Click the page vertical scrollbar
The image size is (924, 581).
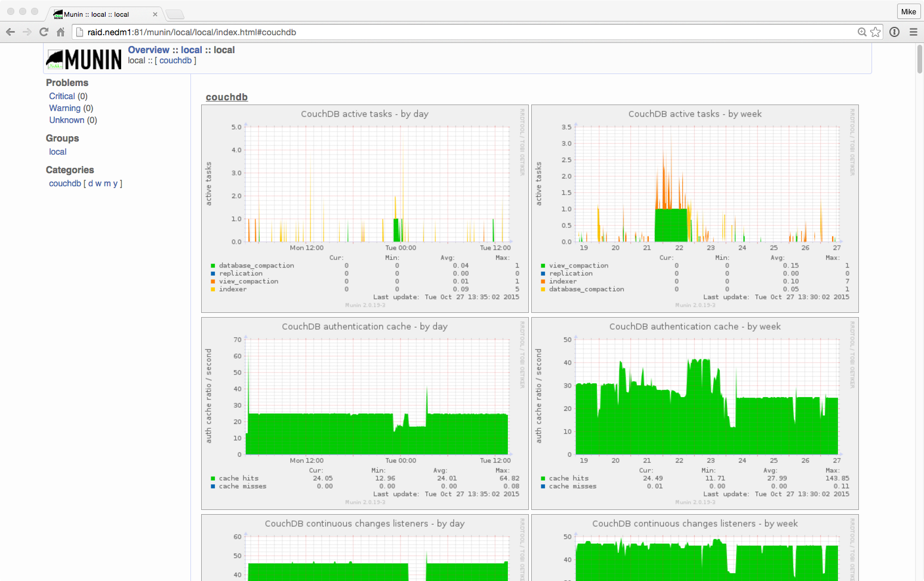click(920, 59)
